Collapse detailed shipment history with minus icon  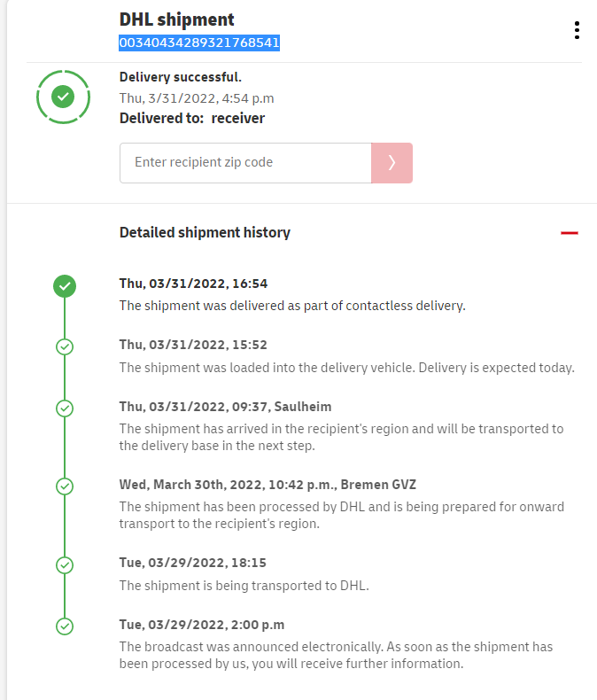(x=570, y=233)
